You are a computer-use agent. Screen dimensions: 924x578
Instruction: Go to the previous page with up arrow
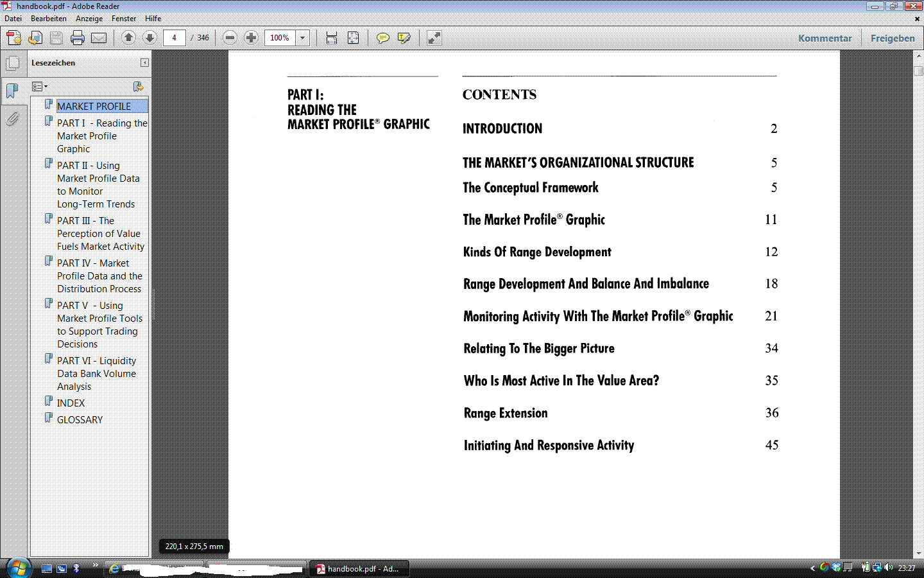(x=128, y=38)
